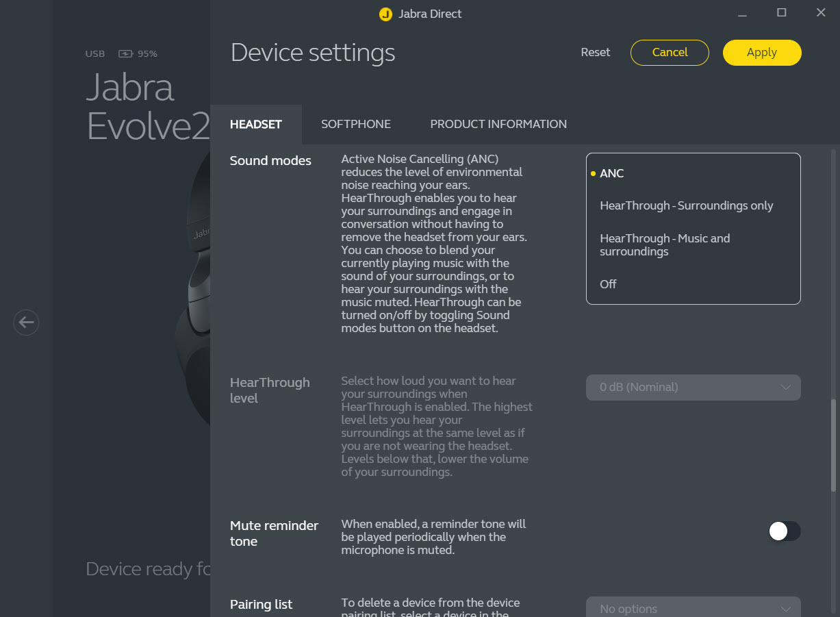This screenshot has height=617, width=840.
Task: Select the ANC sound mode
Action: coord(693,173)
